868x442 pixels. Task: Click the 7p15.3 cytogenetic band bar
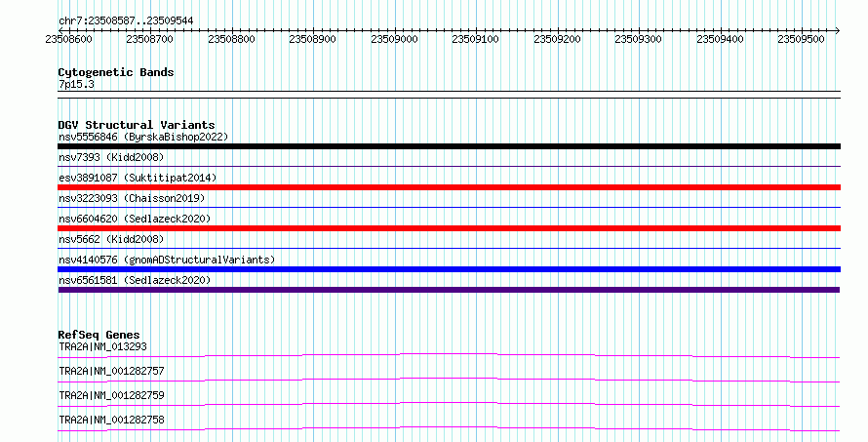(x=449, y=95)
